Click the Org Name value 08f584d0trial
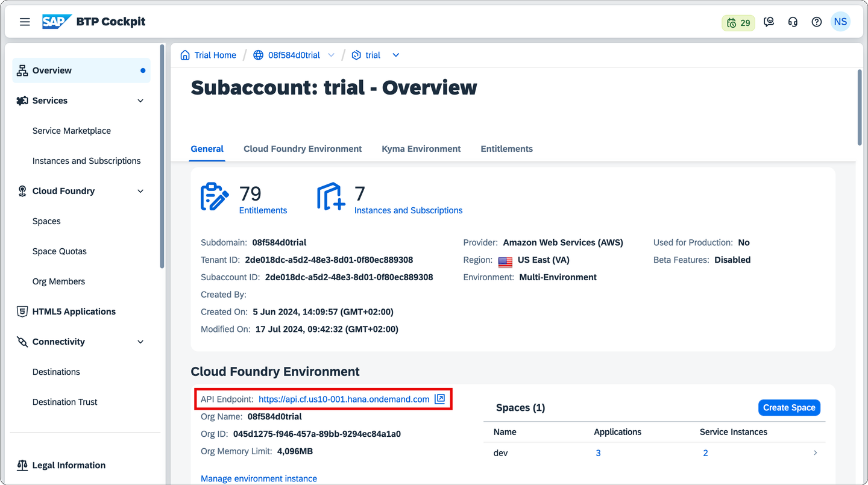Viewport: 868px width, 485px height. (275, 416)
